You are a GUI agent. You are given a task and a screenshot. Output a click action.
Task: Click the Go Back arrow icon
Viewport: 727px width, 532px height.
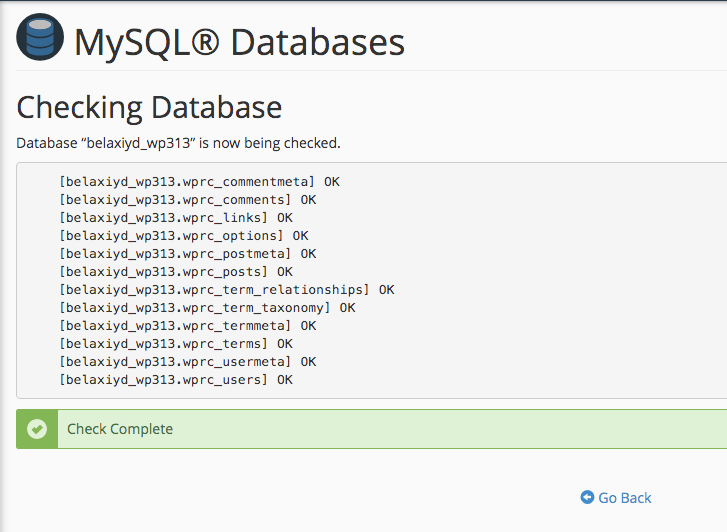pyautogui.click(x=587, y=497)
